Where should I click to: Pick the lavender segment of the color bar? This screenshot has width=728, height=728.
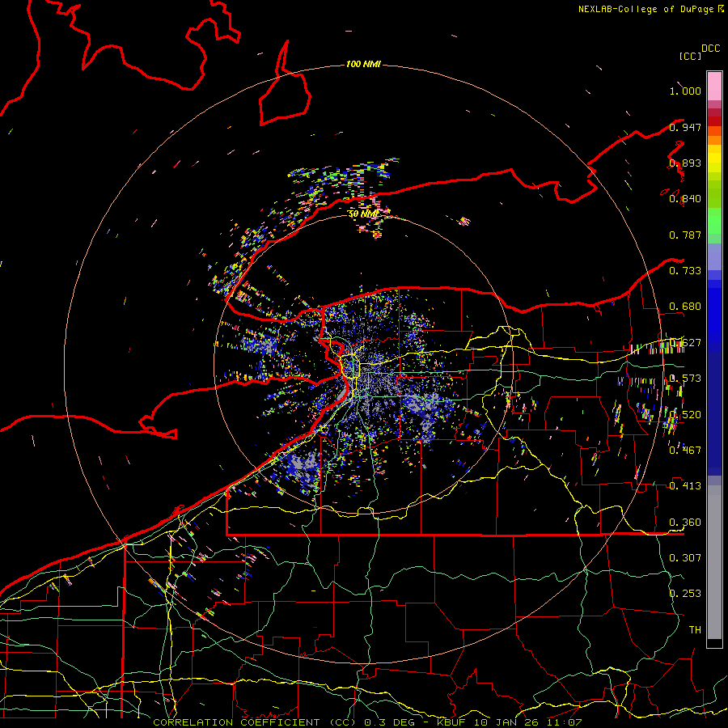point(714,256)
